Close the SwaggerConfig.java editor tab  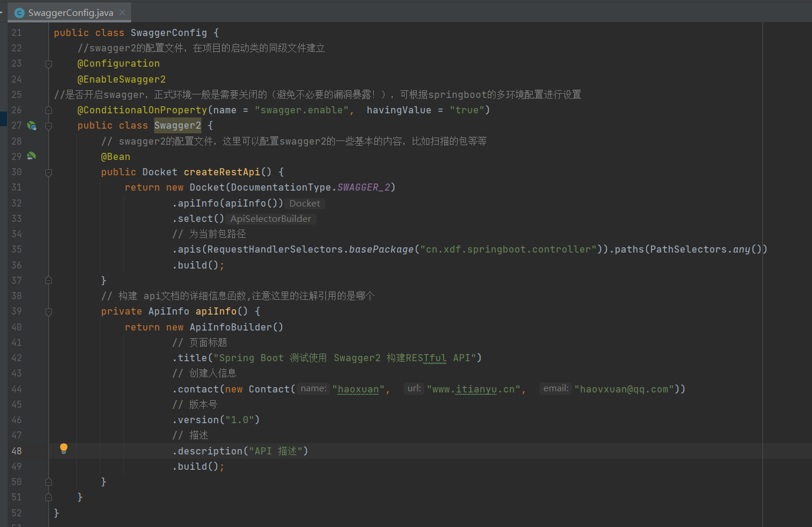coord(122,12)
